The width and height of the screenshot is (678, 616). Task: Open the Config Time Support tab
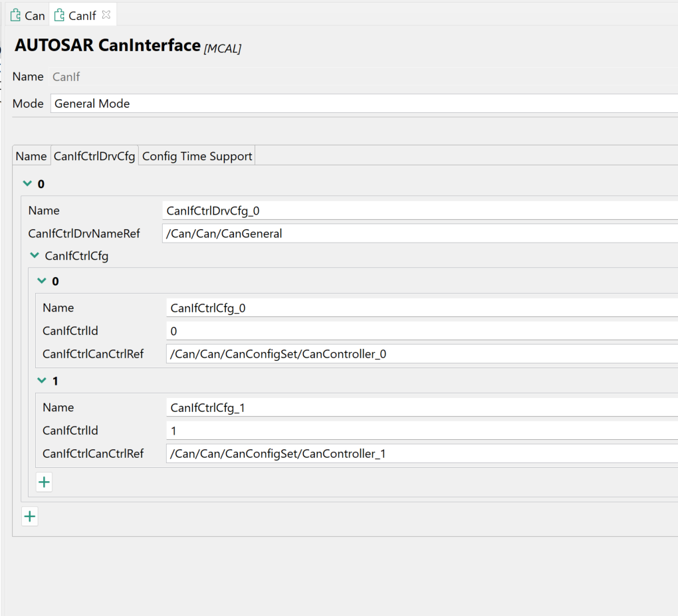pyautogui.click(x=197, y=156)
